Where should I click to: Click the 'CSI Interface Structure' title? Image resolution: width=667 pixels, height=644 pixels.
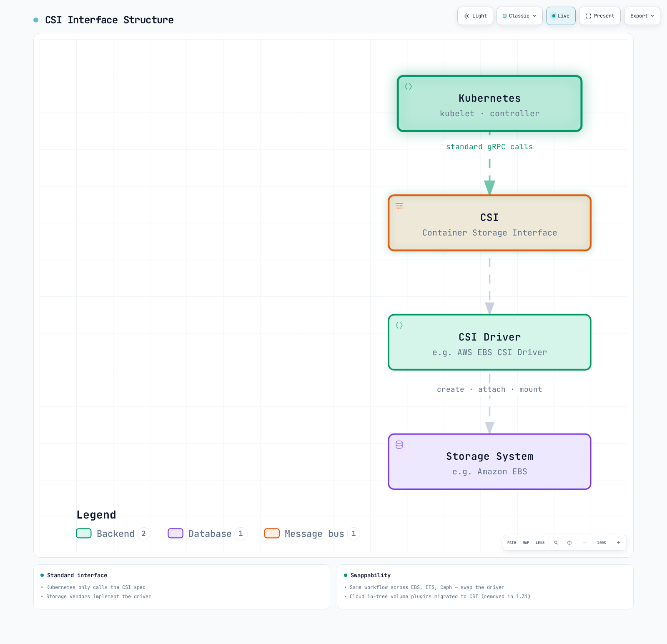[109, 20]
